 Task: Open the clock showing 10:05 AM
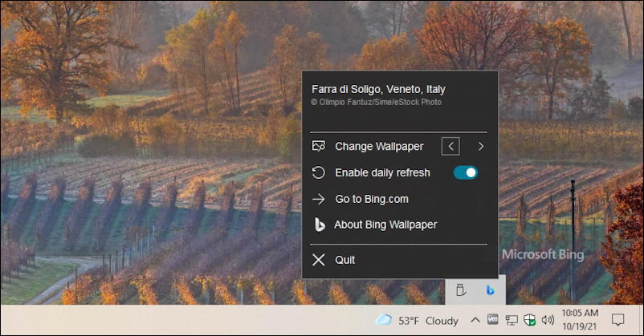[x=580, y=320]
